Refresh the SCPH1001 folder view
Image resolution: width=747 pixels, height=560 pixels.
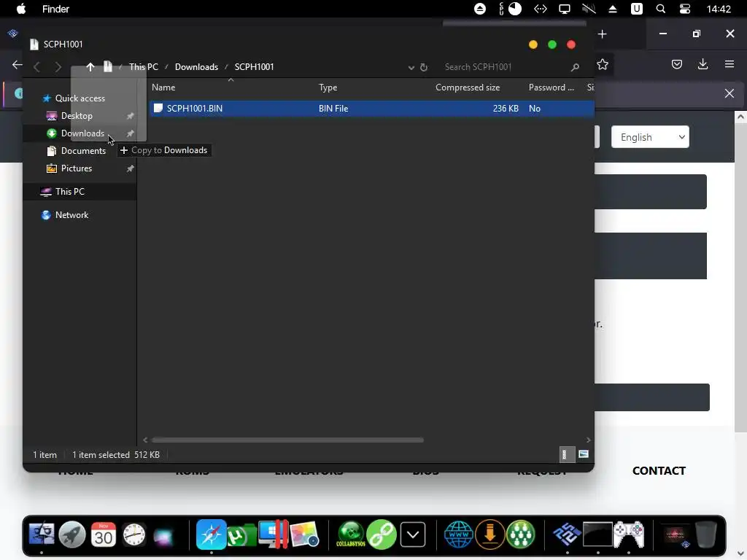424,67
